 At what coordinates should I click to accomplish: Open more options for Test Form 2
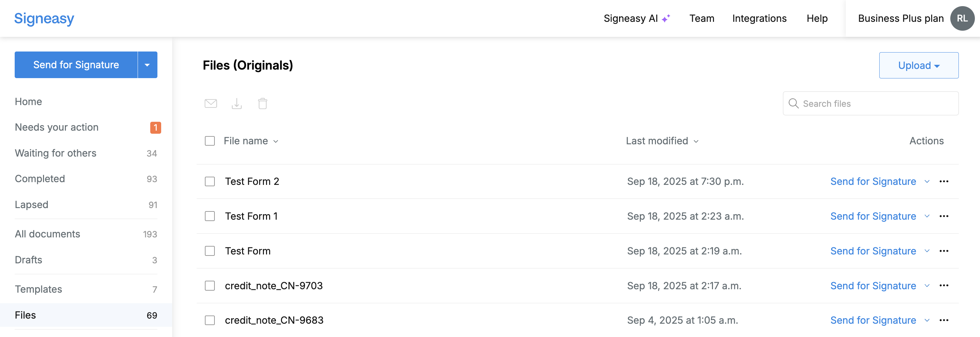click(x=944, y=181)
